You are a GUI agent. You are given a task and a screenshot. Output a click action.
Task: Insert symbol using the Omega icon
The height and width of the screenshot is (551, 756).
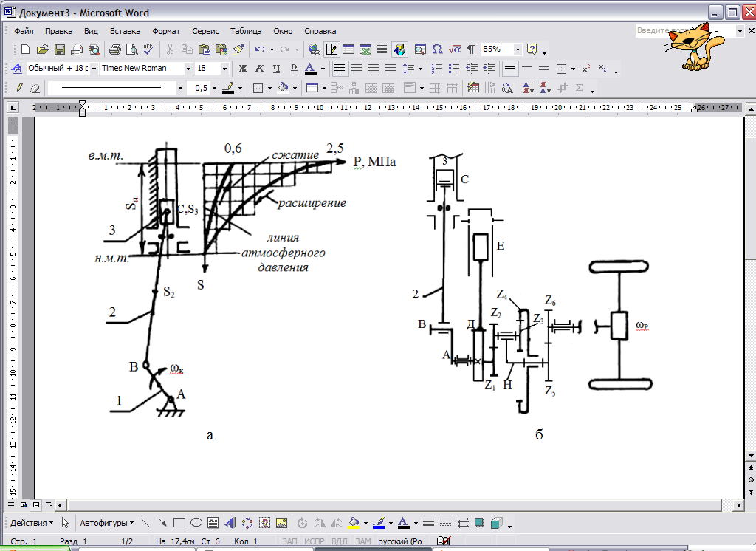point(437,49)
